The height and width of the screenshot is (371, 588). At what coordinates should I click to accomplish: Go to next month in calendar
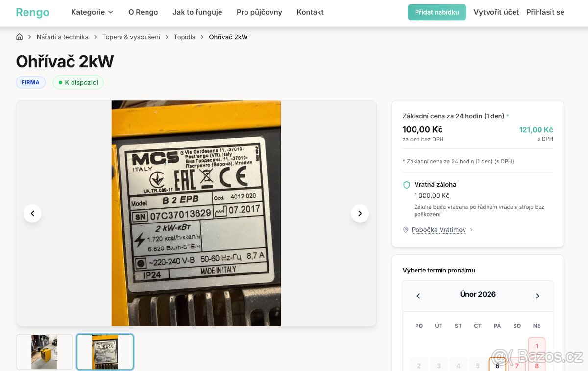(537, 296)
